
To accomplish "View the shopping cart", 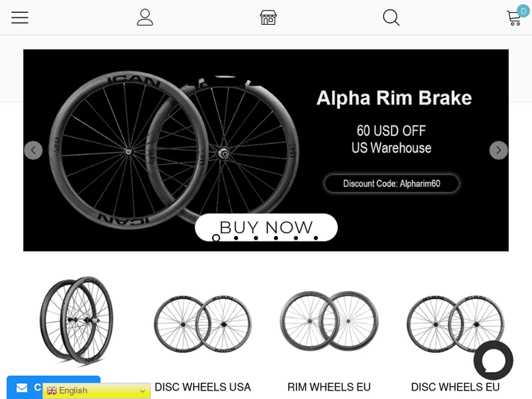I will tap(514, 18).
